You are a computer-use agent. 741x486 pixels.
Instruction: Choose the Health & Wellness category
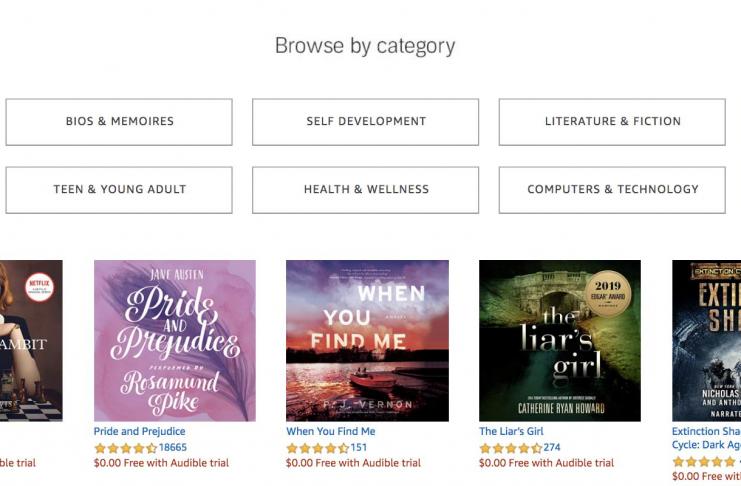[365, 189]
